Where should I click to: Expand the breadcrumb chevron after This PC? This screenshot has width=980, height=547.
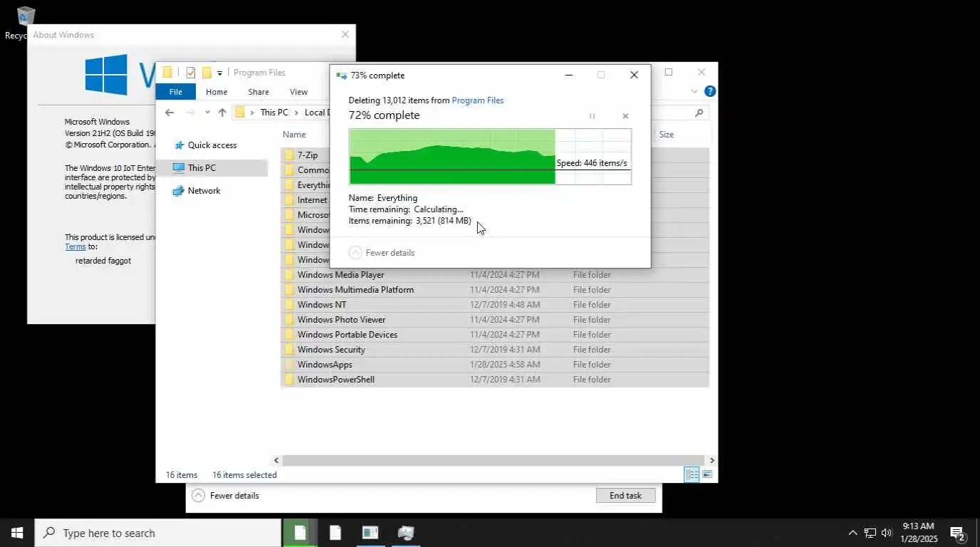(x=297, y=113)
